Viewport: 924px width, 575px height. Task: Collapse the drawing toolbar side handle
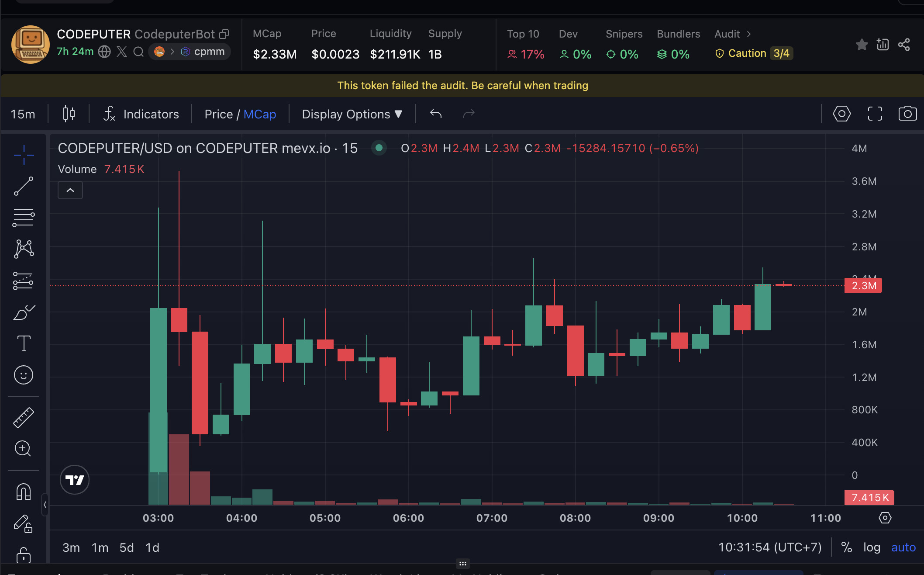45,504
